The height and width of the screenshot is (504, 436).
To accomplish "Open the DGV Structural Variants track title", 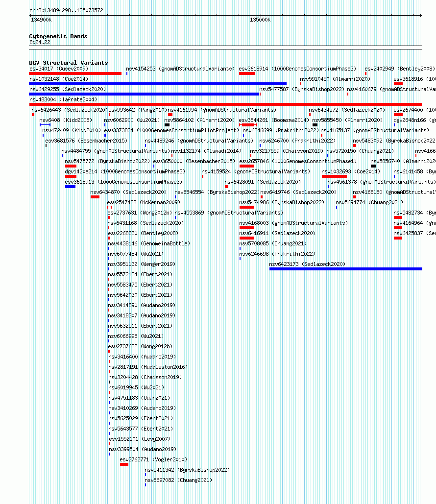I will click(x=69, y=63).
